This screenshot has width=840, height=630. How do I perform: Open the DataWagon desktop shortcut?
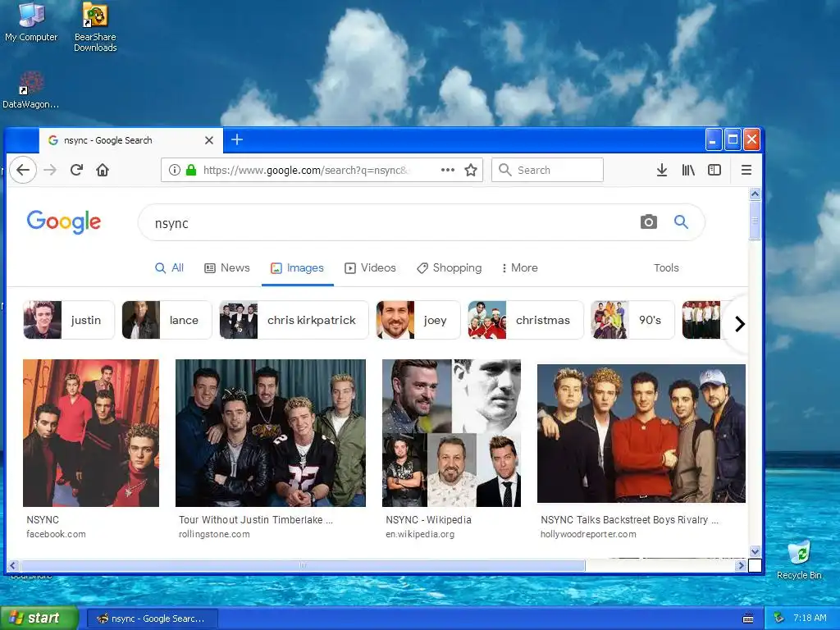click(x=30, y=90)
